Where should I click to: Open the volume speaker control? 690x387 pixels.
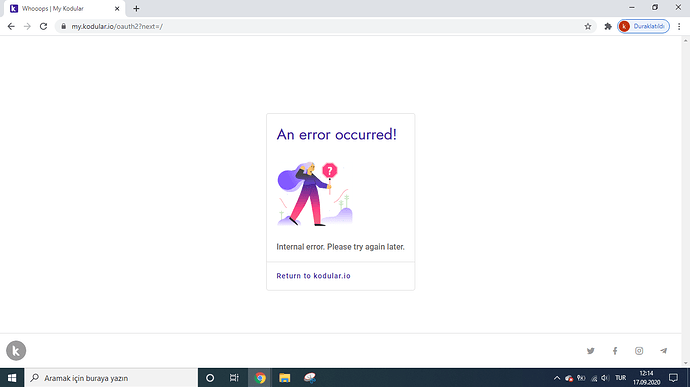point(606,378)
